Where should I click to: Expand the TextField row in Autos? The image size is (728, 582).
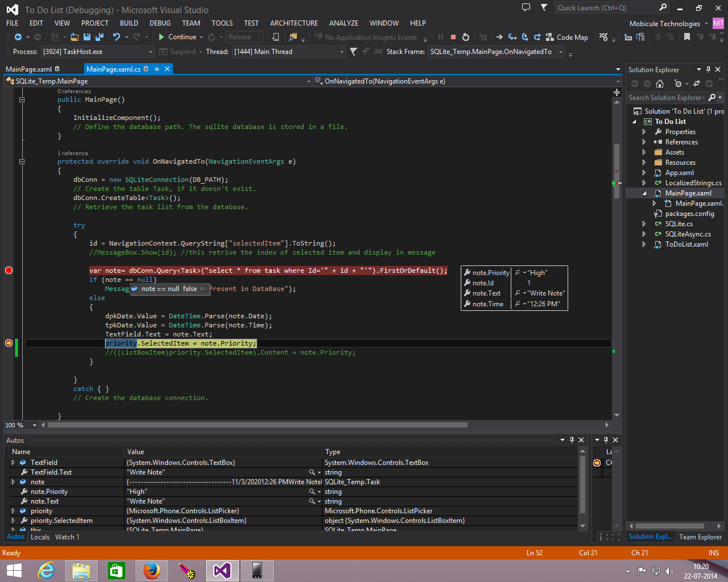[13, 463]
